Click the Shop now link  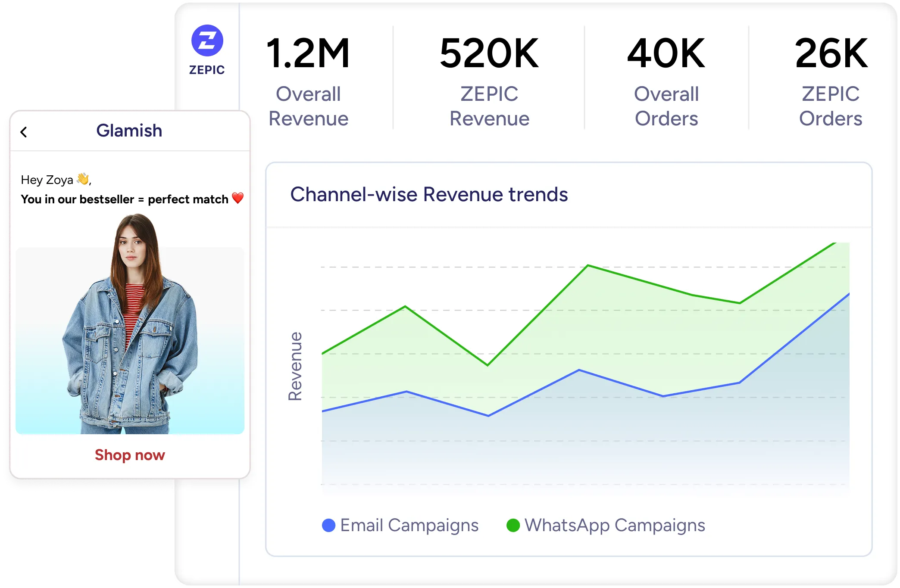coord(130,455)
